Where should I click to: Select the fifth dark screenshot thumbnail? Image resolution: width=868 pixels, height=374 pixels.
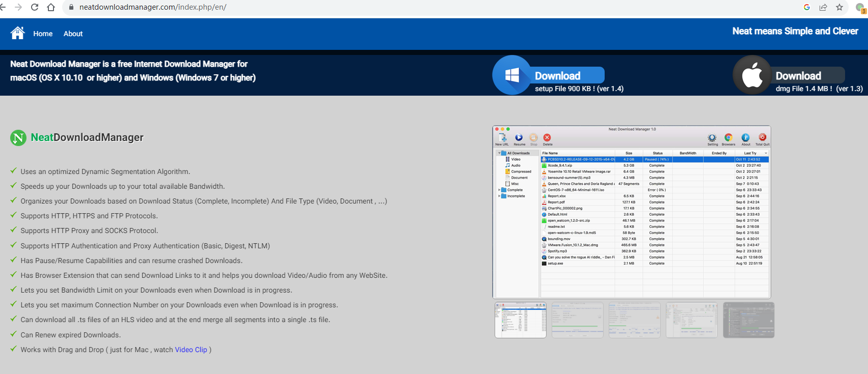coord(749,320)
